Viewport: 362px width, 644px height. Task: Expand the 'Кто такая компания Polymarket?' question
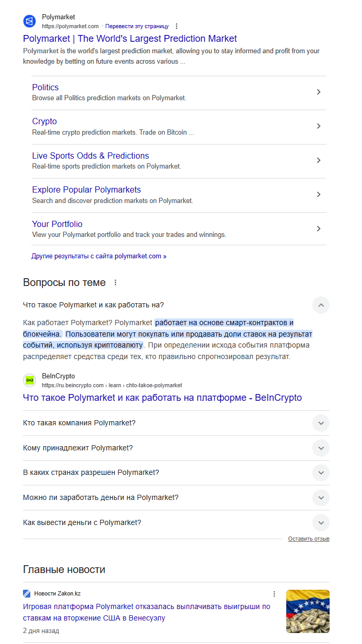pos(321,423)
